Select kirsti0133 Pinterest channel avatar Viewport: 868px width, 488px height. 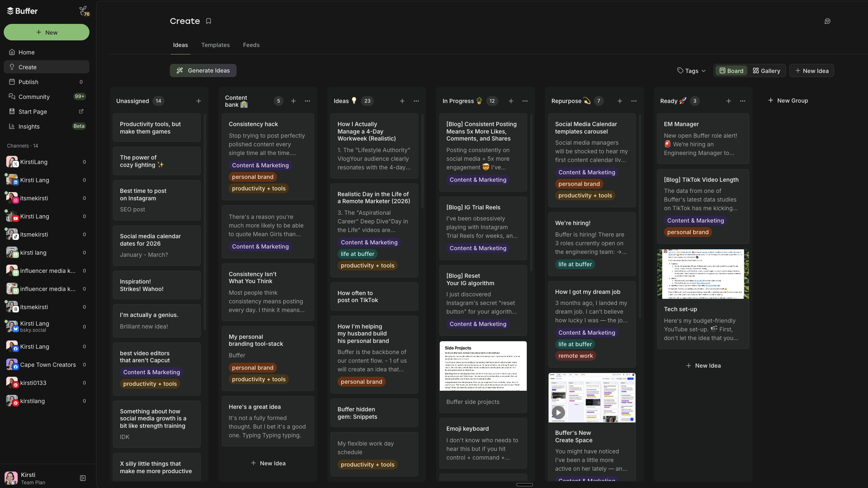[x=12, y=382]
